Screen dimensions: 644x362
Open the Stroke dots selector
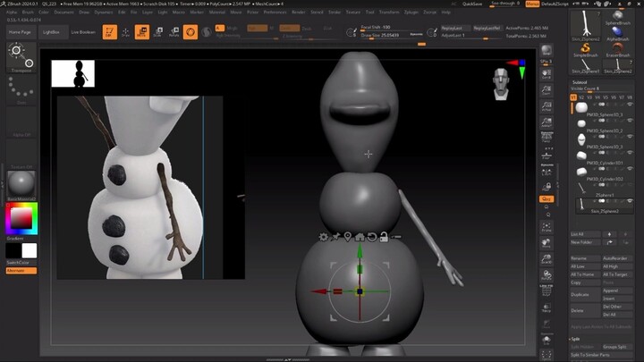tap(21, 89)
